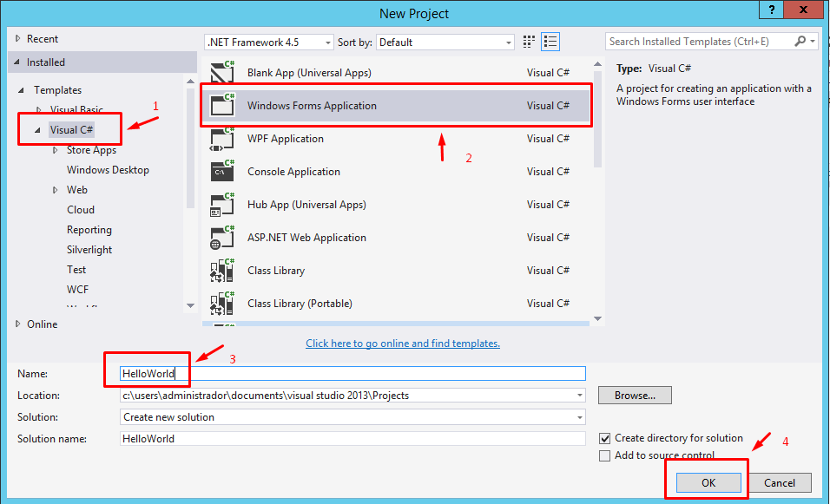Open the search options dropdown arrow
This screenshot has height=504, width=830.
813,41
